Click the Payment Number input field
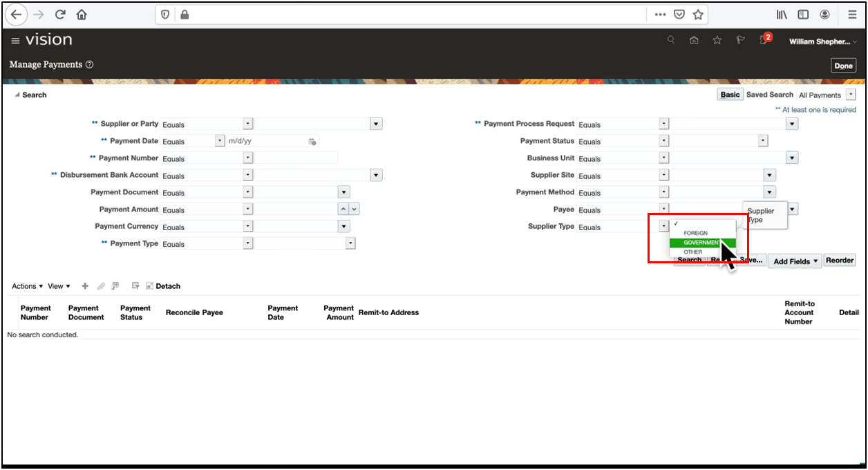Image resolution: width=868 pixels, height=470 pixels. (296, 158)
